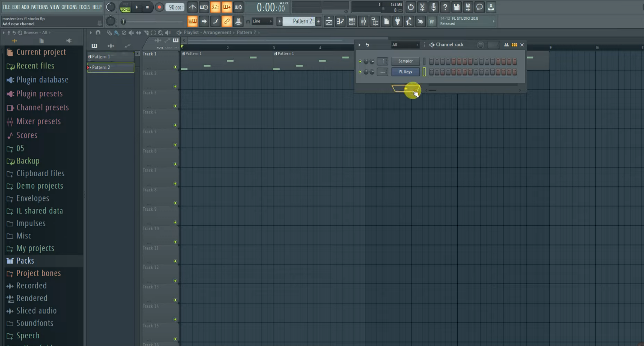Click the graph editor icon in Channel rack
Viewport: 644px width, 346px height.
[x=506, y=45]
